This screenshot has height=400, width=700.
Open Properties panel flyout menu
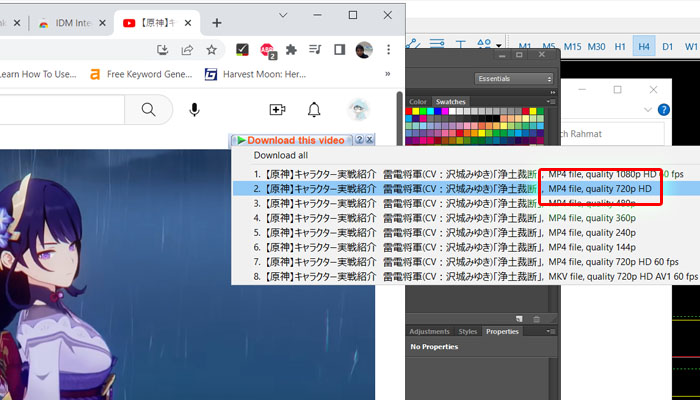(x=551, y=332)
